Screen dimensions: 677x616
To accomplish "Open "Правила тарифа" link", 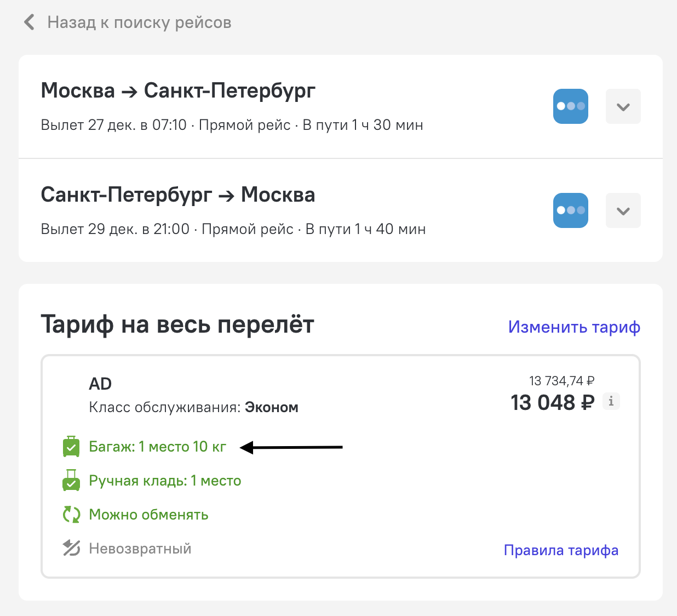I will [561, 550].
